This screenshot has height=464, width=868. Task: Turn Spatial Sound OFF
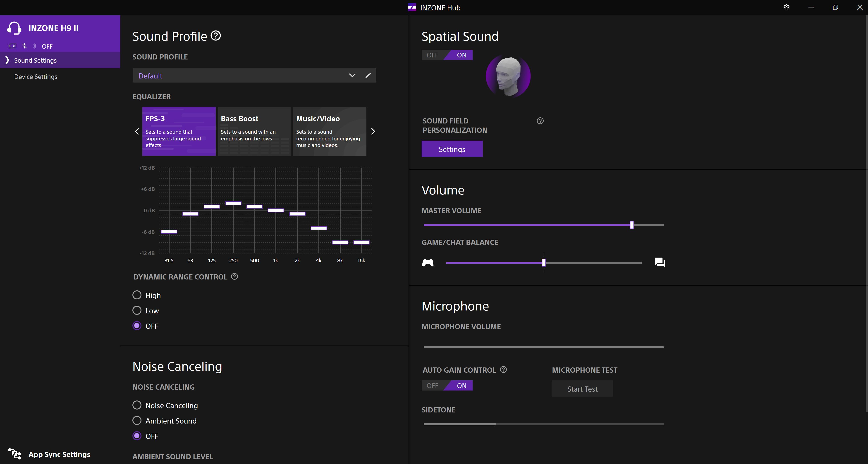(x=432, y=55)
